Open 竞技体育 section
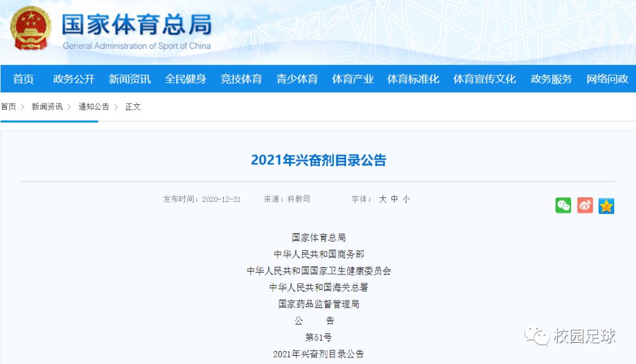 click(241, 79)
